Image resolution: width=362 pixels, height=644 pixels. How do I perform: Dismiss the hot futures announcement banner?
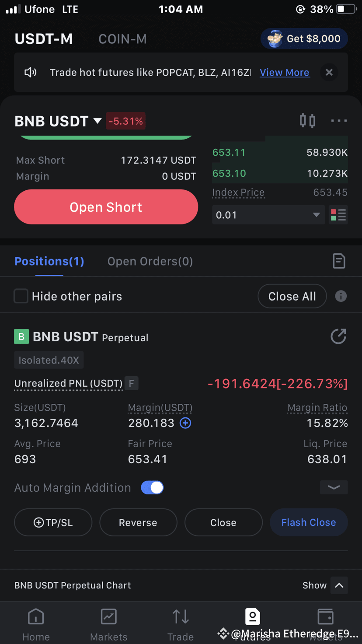(329, 73)
